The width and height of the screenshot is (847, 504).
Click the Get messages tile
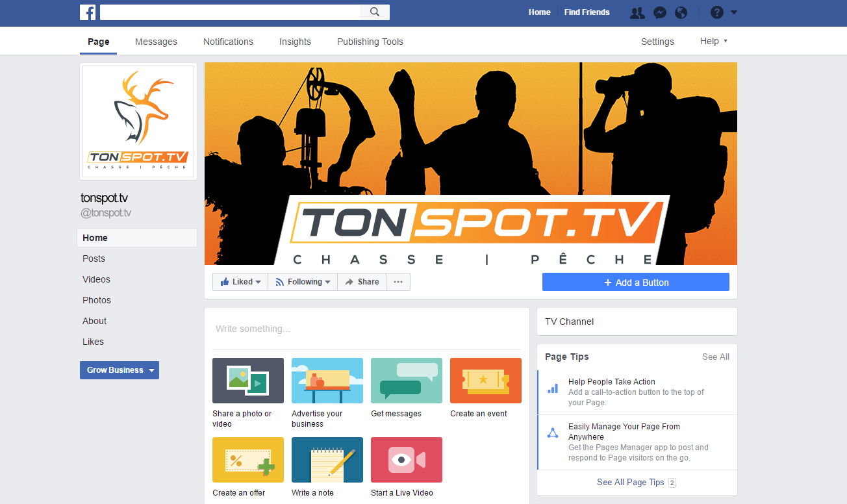click(x=407, y=388)
